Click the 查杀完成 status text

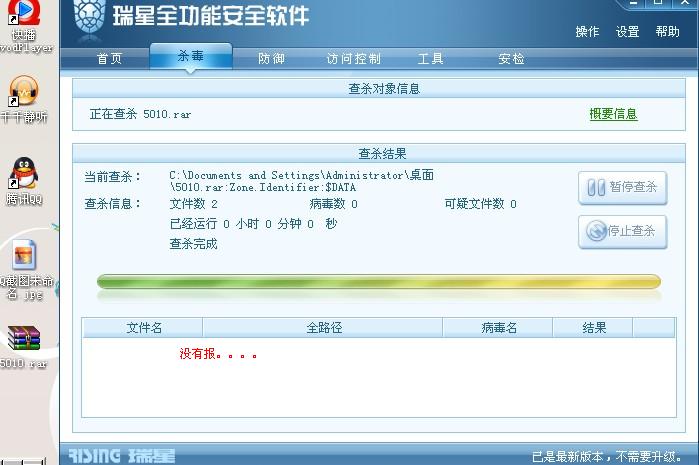coord(193,244)
